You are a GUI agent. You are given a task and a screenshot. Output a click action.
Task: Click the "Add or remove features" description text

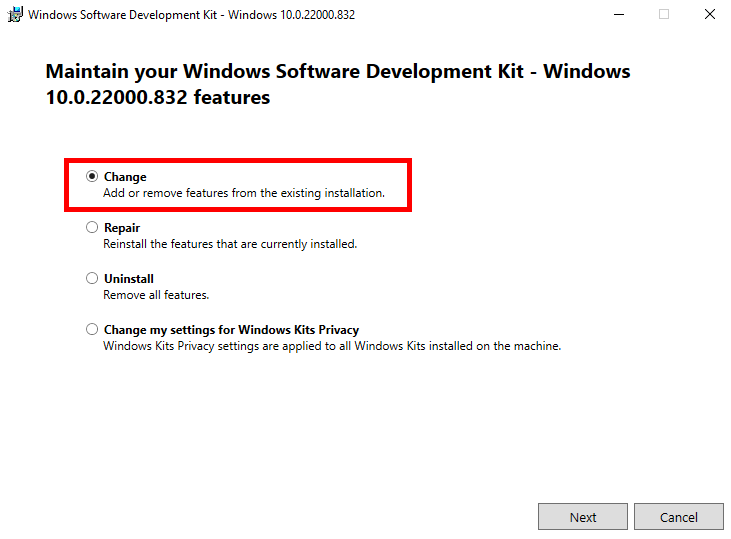[244, 193]
